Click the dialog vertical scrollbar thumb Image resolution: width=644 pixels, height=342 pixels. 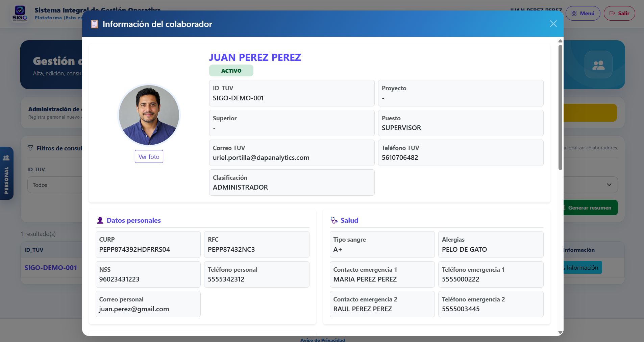coord(560,107)
